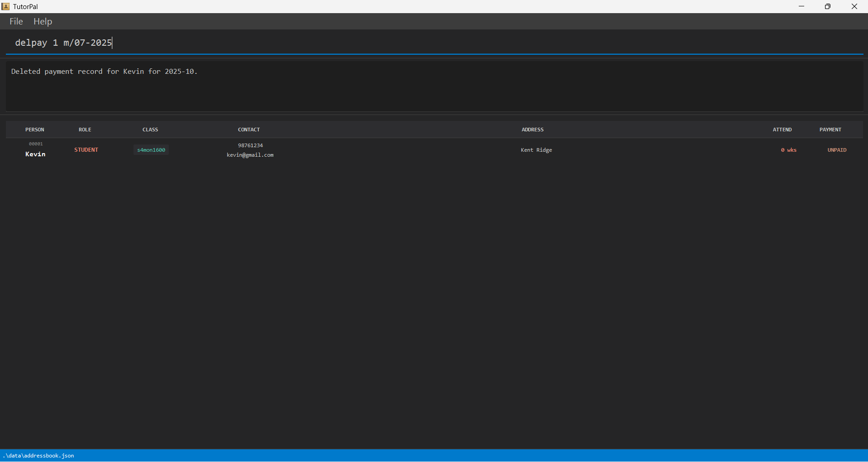Screen dimensions: 868x462
Task: Click the PAYMENT column header
Action: click(x=830, y=130)
